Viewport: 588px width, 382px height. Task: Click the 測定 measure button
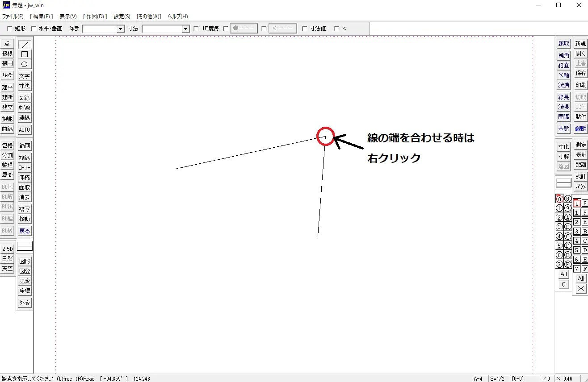(580, 145)
